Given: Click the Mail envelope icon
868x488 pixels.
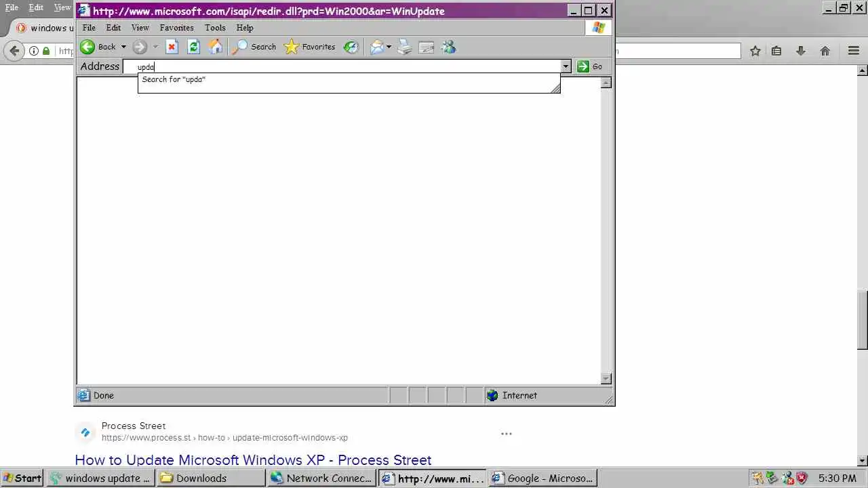Looking at the screenshot, I should click(x=377, y=47).
